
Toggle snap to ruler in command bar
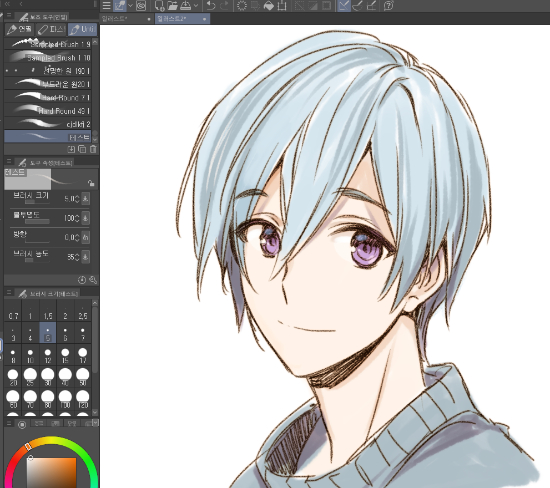tap(344, 6)
